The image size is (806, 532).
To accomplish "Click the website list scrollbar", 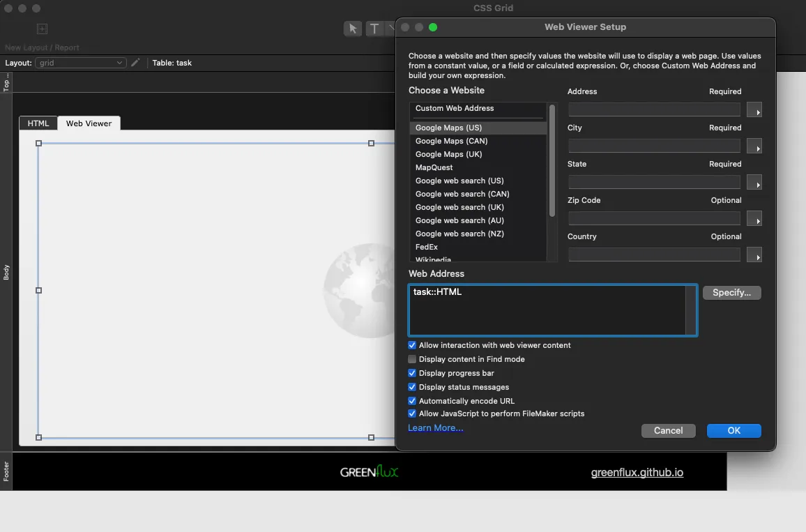I will pyautogui.click(x=552, y=160).
